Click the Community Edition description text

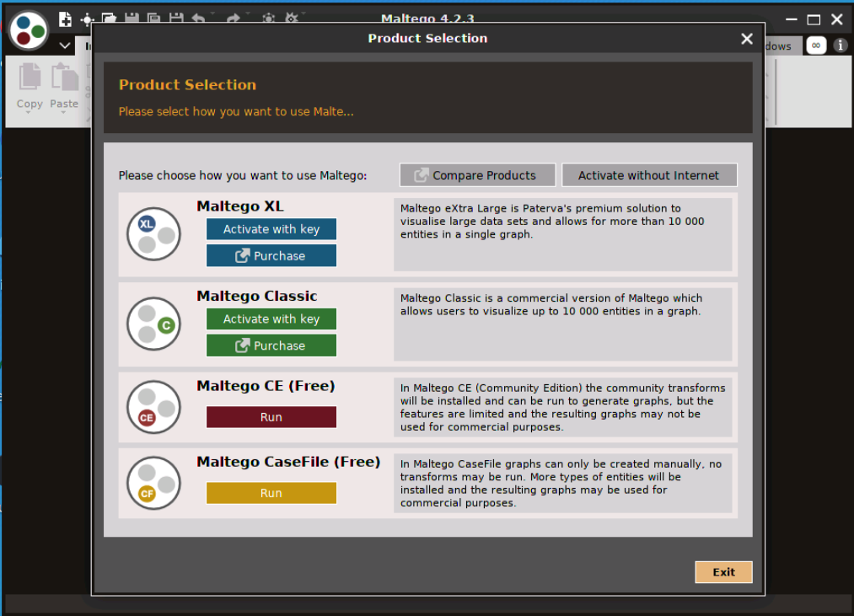pos(562,407)
